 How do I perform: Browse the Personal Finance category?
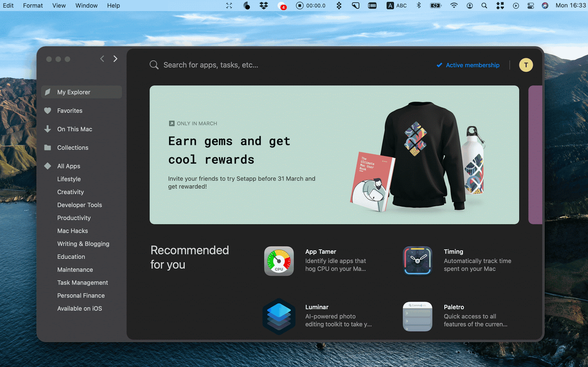(x=81, y=295)
